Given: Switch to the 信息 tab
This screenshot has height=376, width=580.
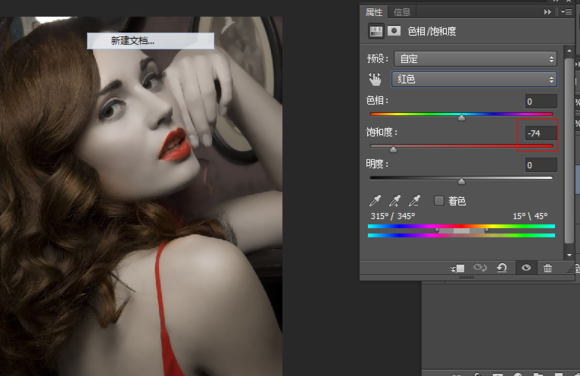Looking at the screenshot, I should (x=402, y=12).
